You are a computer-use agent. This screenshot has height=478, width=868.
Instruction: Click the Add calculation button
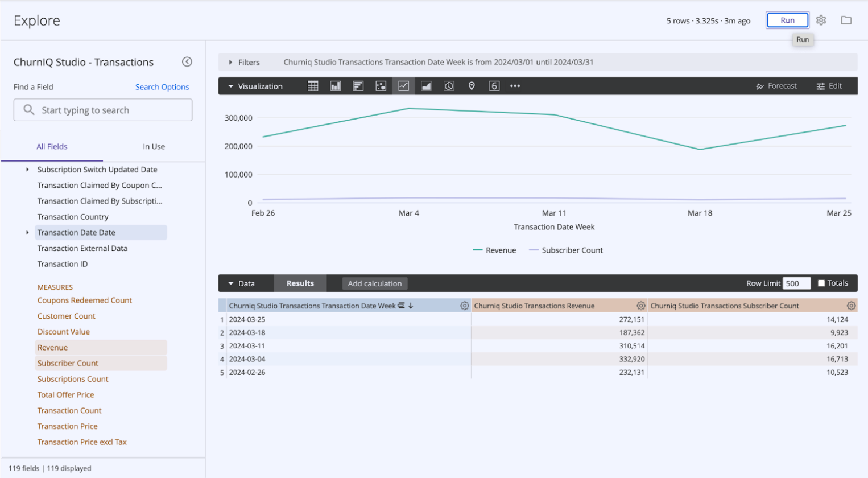[375, 283]
